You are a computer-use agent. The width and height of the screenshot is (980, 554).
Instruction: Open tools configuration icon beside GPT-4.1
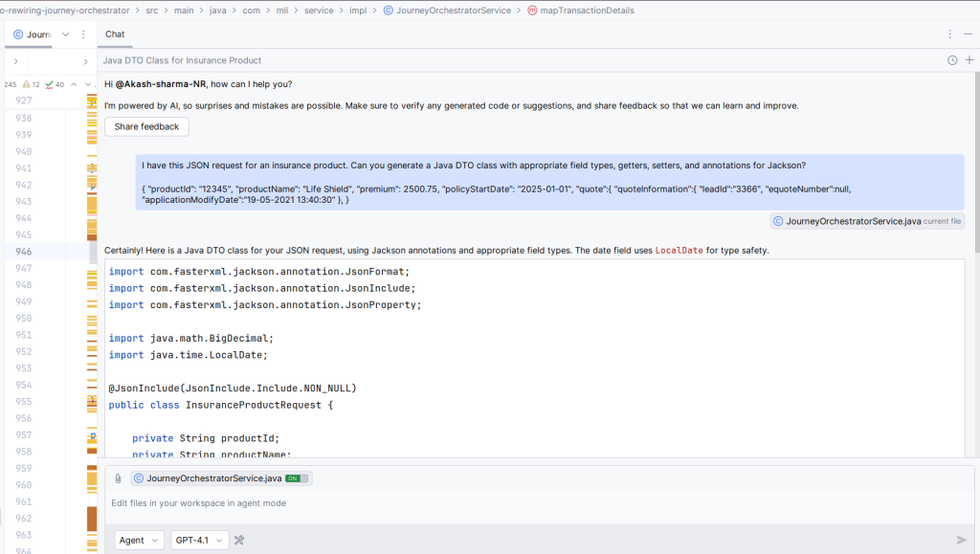(238, 541)
